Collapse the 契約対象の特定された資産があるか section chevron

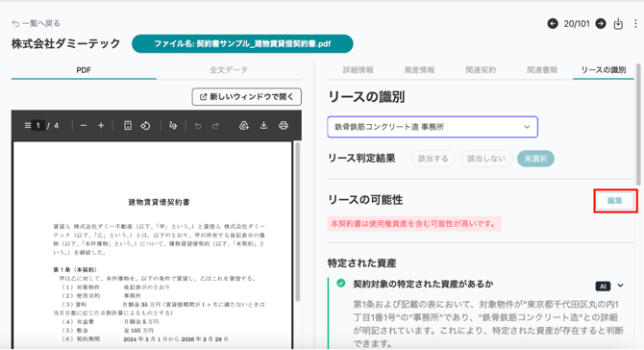[x=621, y=286]
